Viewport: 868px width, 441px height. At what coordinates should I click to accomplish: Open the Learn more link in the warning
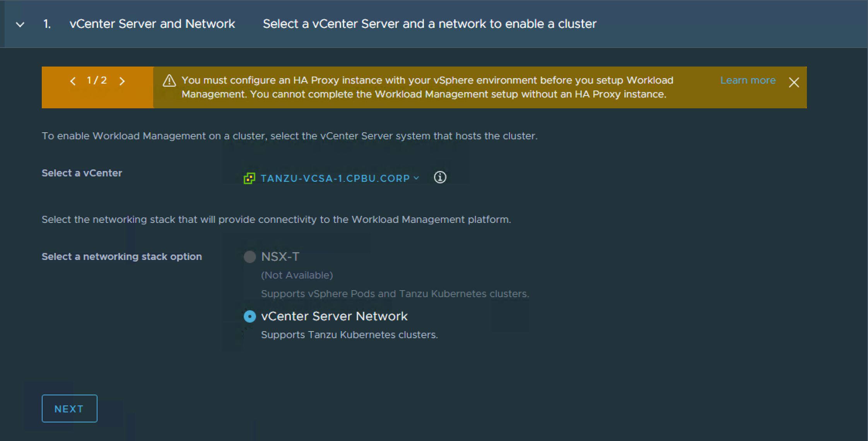click(747, 80)
